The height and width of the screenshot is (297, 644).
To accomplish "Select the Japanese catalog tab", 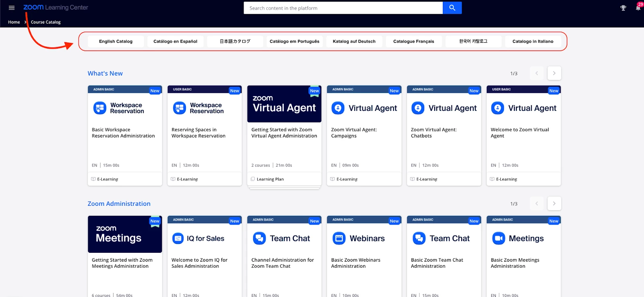I will tap(235, 41).
